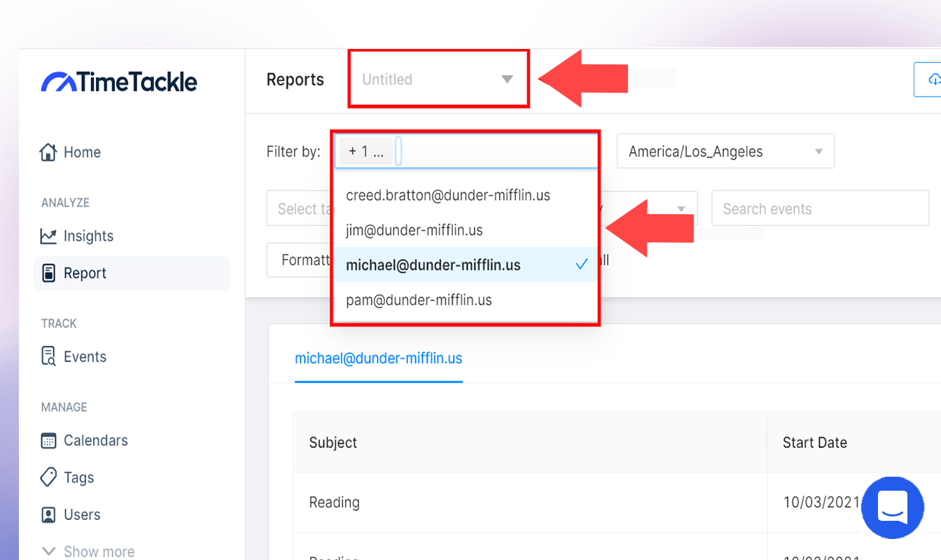Click the cloud download button
The image size is (941, 560).
tap(928, 80)
